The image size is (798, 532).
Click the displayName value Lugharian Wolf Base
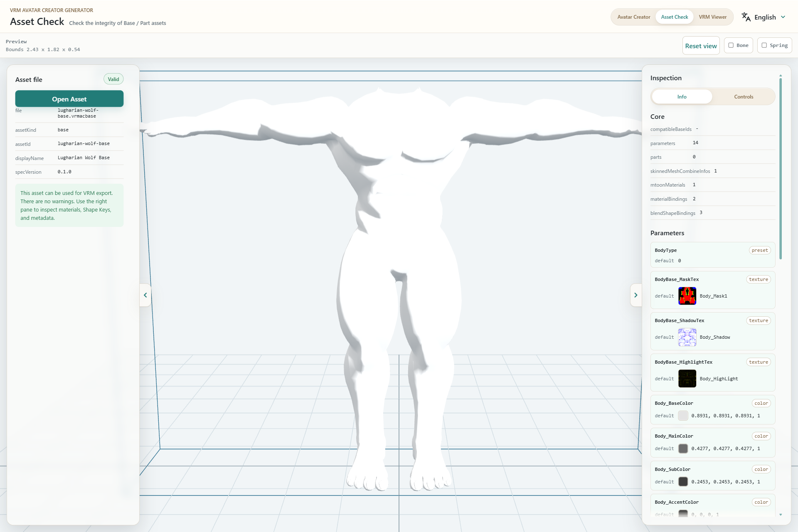pos(84,158)
